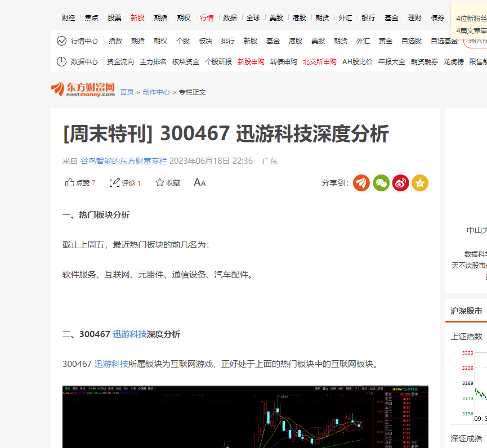Screen dimensions: 487x448
Task: Open the 理财 top navigation item
Action: pos(414,17)
